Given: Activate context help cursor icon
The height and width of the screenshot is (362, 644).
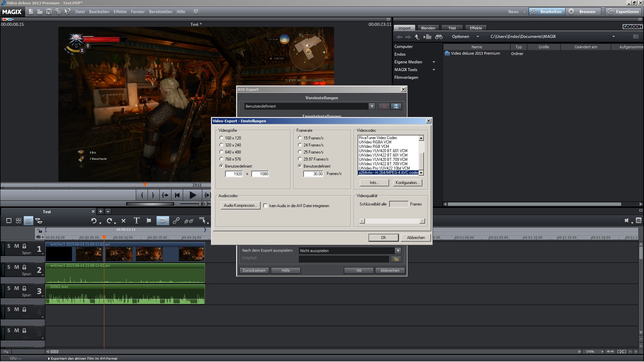Looking at the screenshot, I should point(67,12).
